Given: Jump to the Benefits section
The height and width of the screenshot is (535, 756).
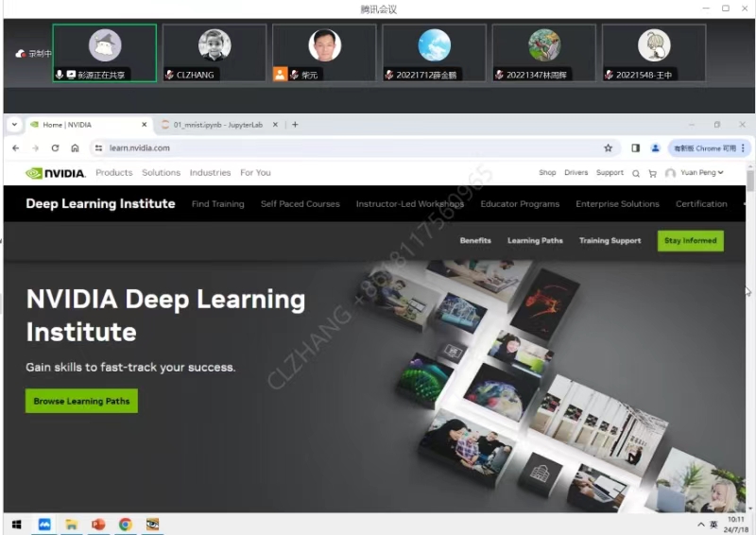Looking at the screenshot, I should coord(475,241).
